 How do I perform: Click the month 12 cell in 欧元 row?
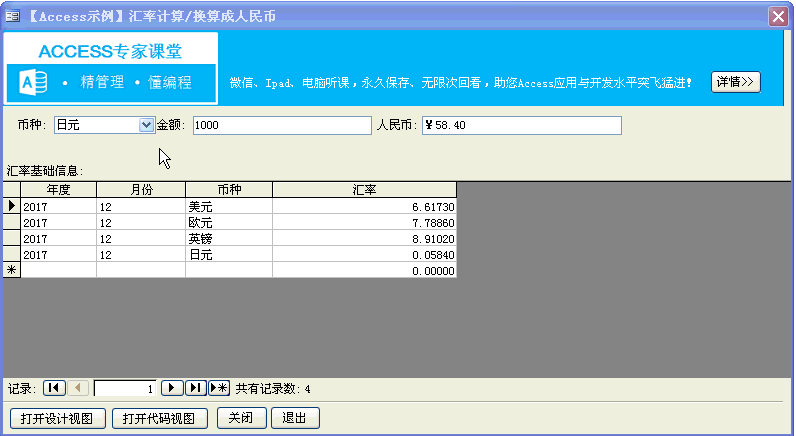[x=141, y=222]
